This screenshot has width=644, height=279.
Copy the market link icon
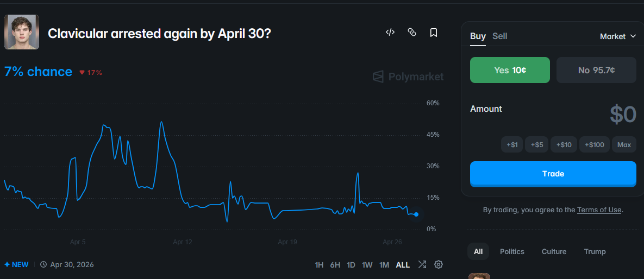(x=412, y=33)
